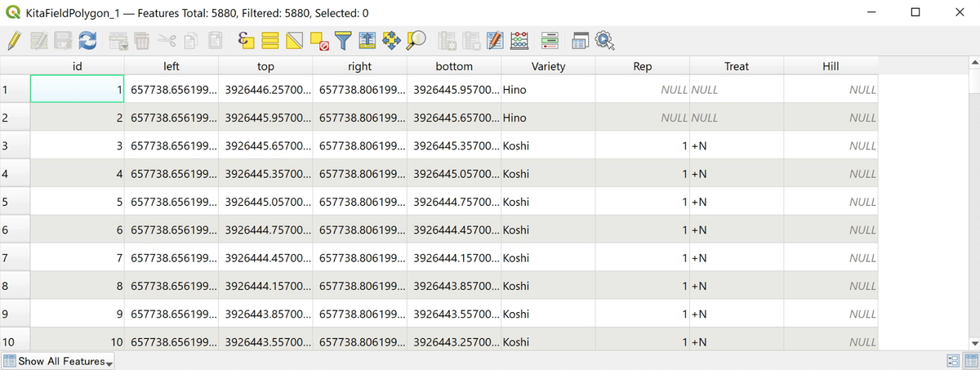Image resolution: width=980 pixels, height=370 pixels.
Task: Click the id cell 8
Action: click(x=77, y=286)
